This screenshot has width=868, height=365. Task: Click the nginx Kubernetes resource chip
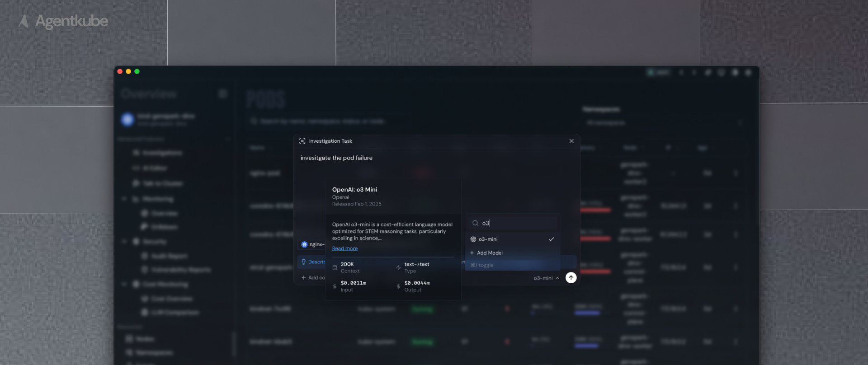click(x=312, y=244)
